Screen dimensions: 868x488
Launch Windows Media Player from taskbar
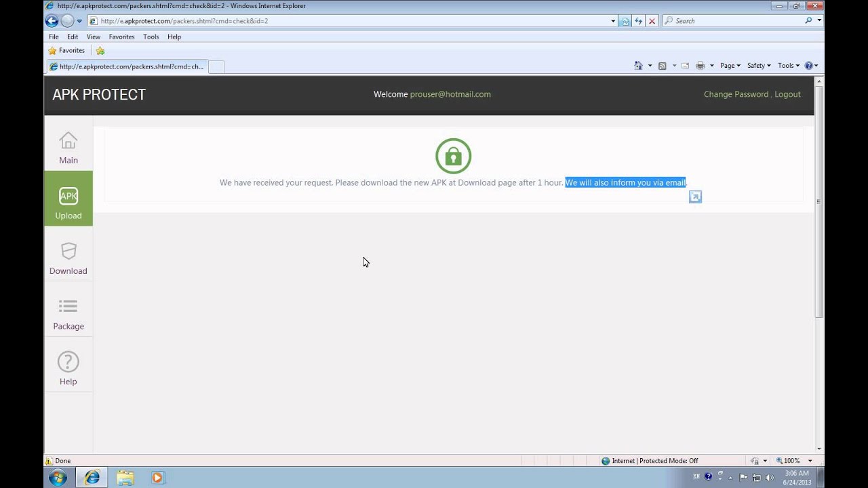[x=157, y=478]
